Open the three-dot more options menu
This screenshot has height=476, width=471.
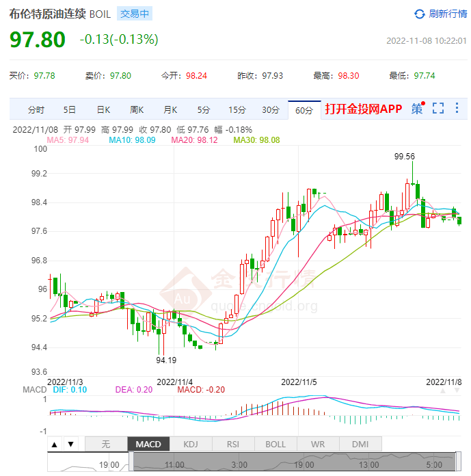click(x=457, y=109)
